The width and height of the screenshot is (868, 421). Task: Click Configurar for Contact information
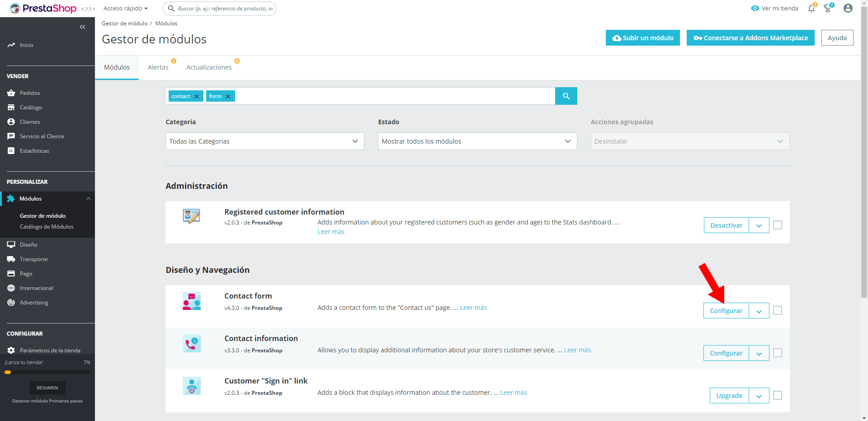(x=726, y=353)
